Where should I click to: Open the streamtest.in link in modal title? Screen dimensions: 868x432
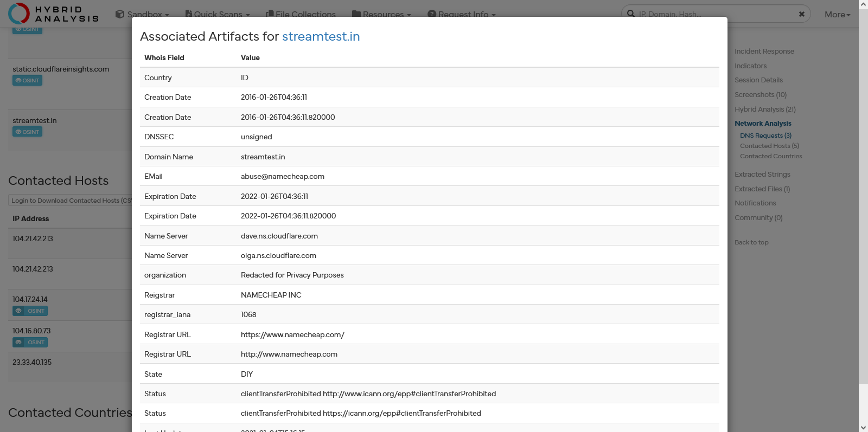click(321, 36)
